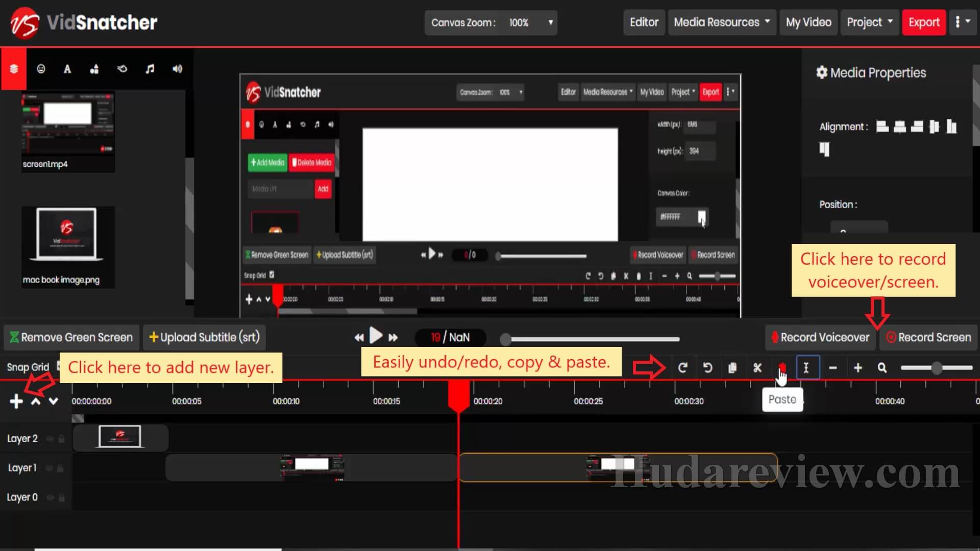This screenshot has height=551, width=980.
Task: Click the Export button
Action: pos(924,22)
